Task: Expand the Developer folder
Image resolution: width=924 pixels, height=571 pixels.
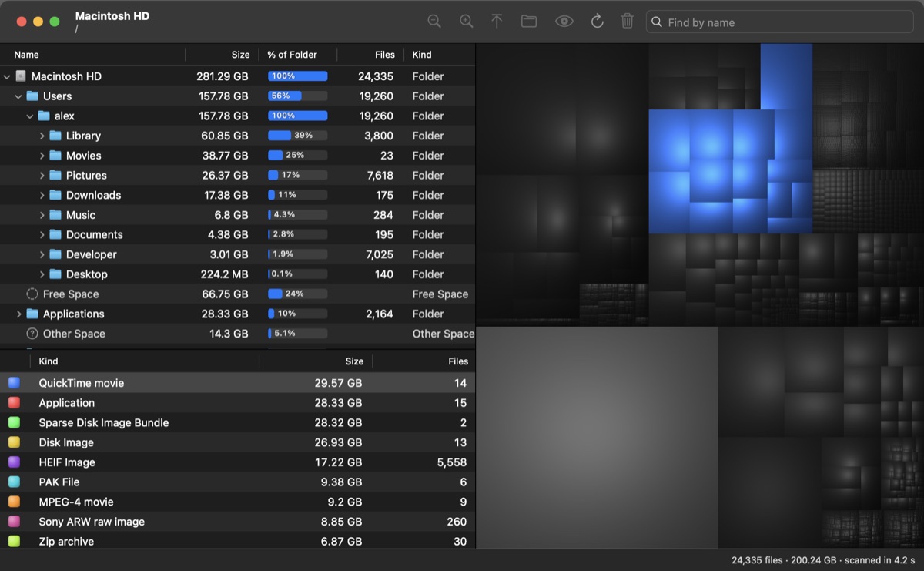Action: (x=42, y=255)
